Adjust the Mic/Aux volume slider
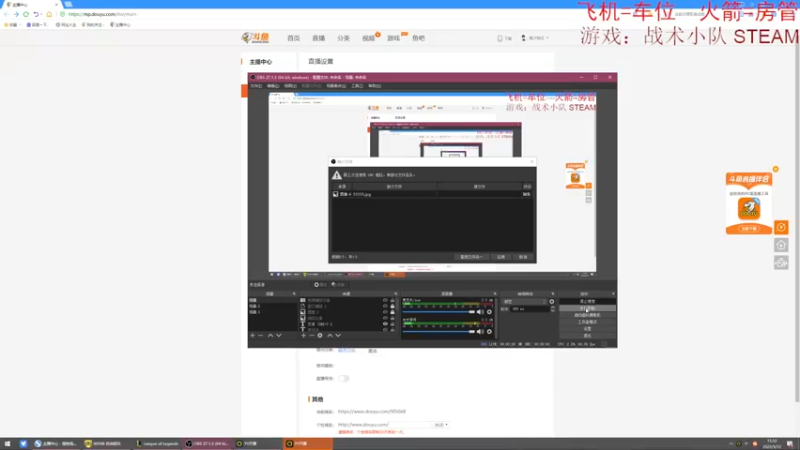This screenshot has width=800, height=450. click(439, 312)
